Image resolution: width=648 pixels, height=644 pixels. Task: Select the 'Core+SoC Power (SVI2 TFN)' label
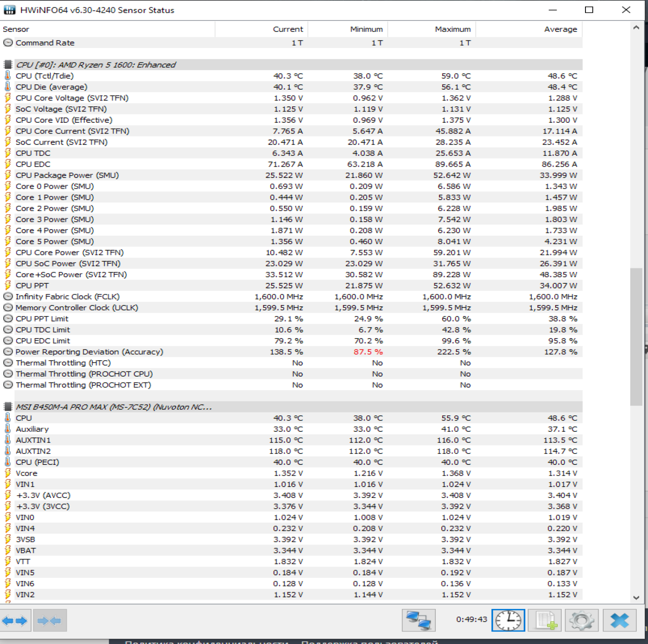71,274
